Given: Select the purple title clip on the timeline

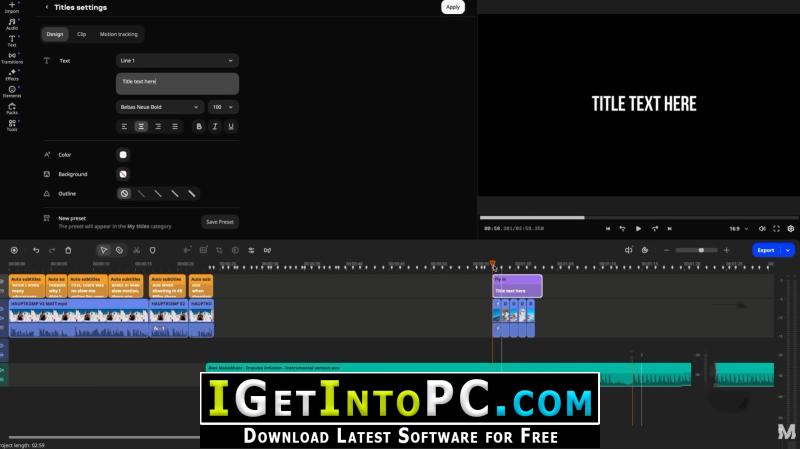Looking at the screenshot, I should pyautogui.click(x=517, y=286).
